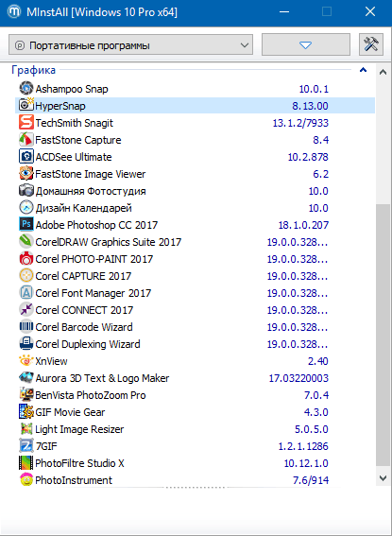The image size is (392, 536).
Task: Open the settings tools hammer button
Action: tap(371, 44)
